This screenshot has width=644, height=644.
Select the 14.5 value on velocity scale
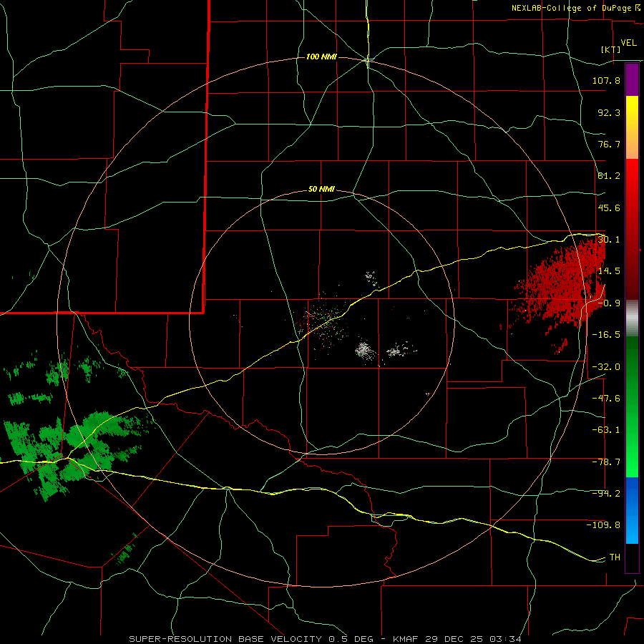[609, 271]
